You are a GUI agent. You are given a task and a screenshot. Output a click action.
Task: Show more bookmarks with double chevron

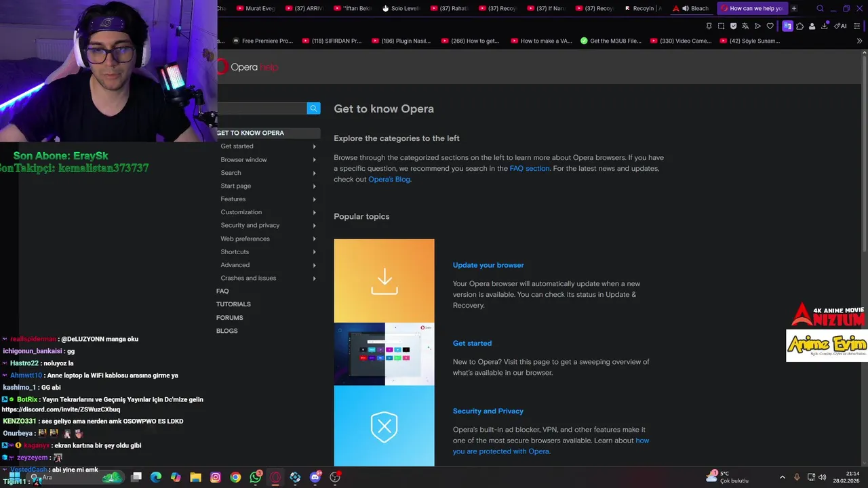tap(860, 41)
